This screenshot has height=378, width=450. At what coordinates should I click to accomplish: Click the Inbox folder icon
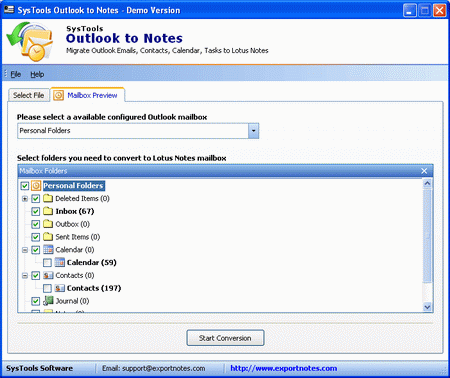(48, 211)
